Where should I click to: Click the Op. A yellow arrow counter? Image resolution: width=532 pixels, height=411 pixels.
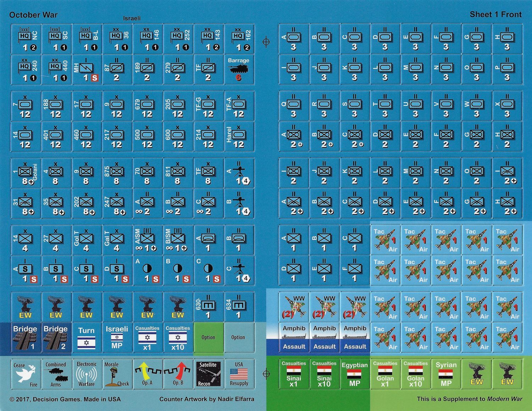[148, 374]
